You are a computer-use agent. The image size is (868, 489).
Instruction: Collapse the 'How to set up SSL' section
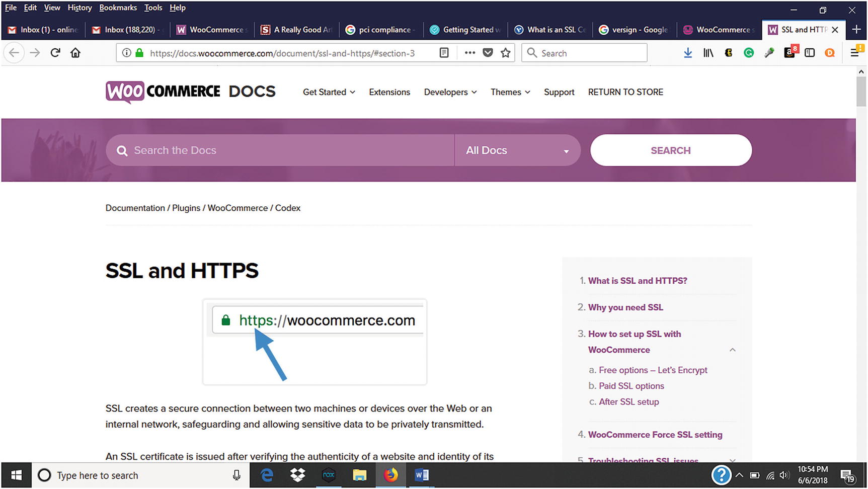[733, 350]
